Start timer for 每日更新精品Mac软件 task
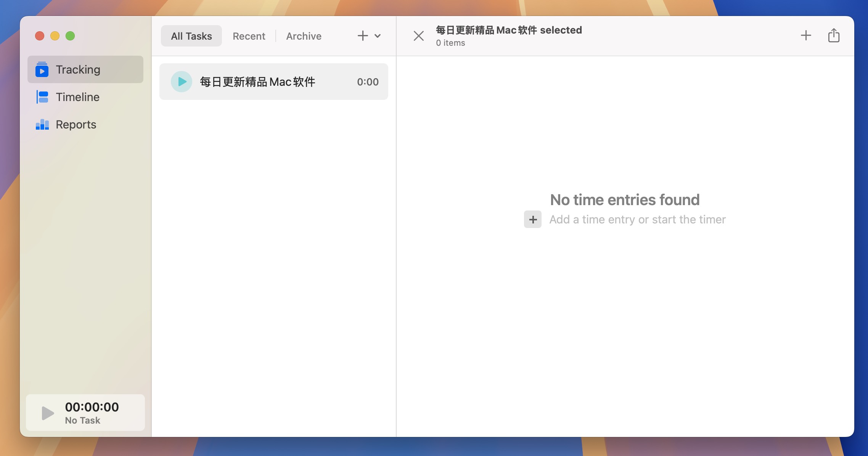The width and height of the screenshot is (868, 456). coord(182,82)
